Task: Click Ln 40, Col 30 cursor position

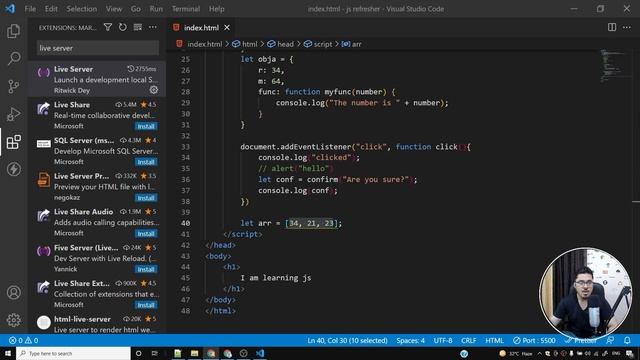Action: click(347, 340)
